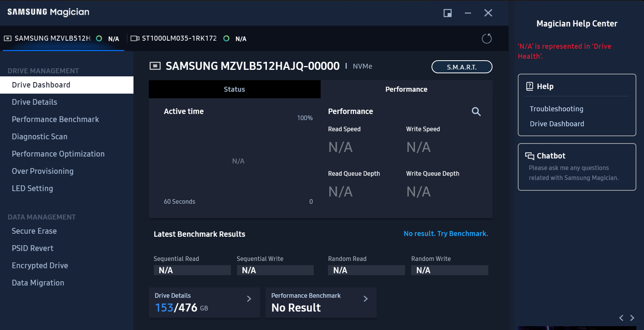Select the ST1000LM035-1RK172 drive tab

pos(188,38)
